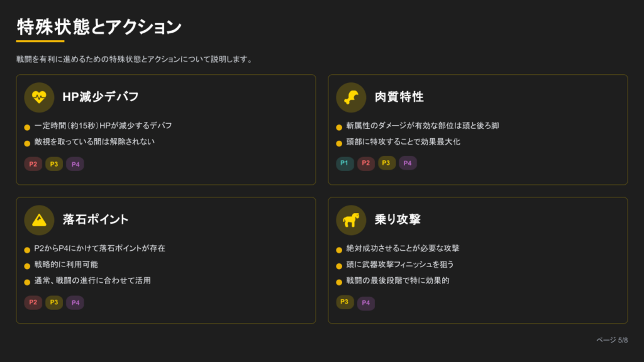644x362 pixels.
Task: Click the 特殊状態とアクション slide title
Action: tap(99, 27)
